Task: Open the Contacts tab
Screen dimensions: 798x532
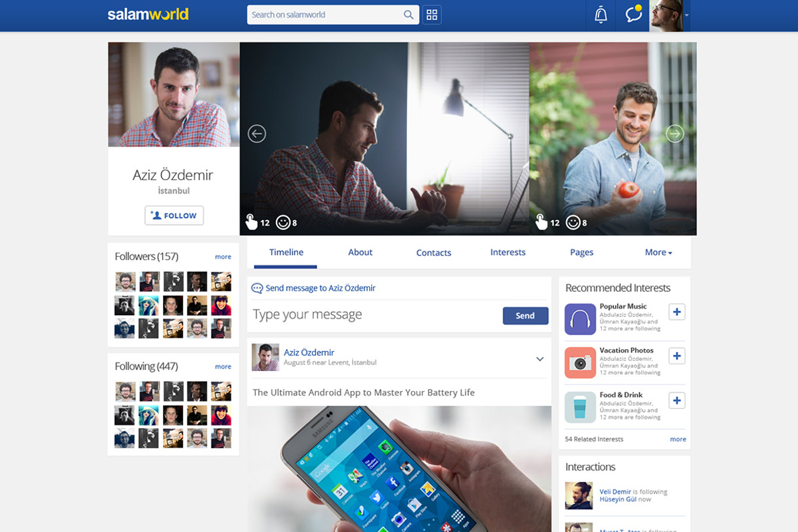Action: coord(434,253)
